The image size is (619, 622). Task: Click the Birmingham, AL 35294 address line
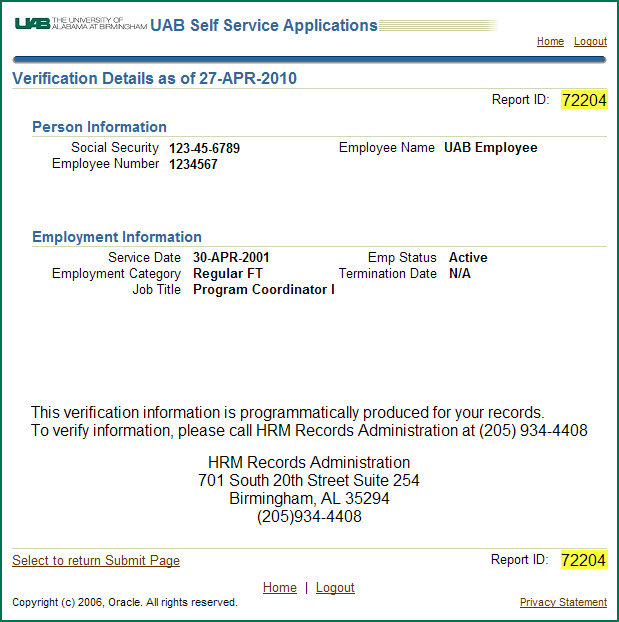coord(309,498)
